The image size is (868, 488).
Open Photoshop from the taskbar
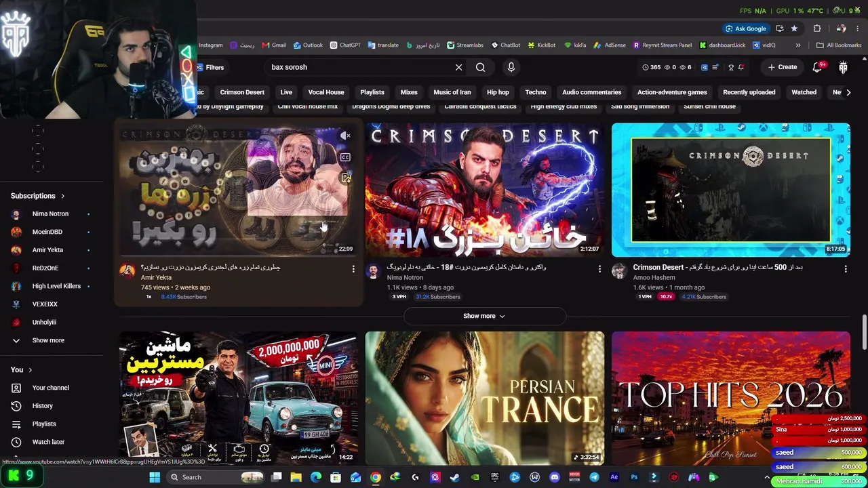pos(634,477)
